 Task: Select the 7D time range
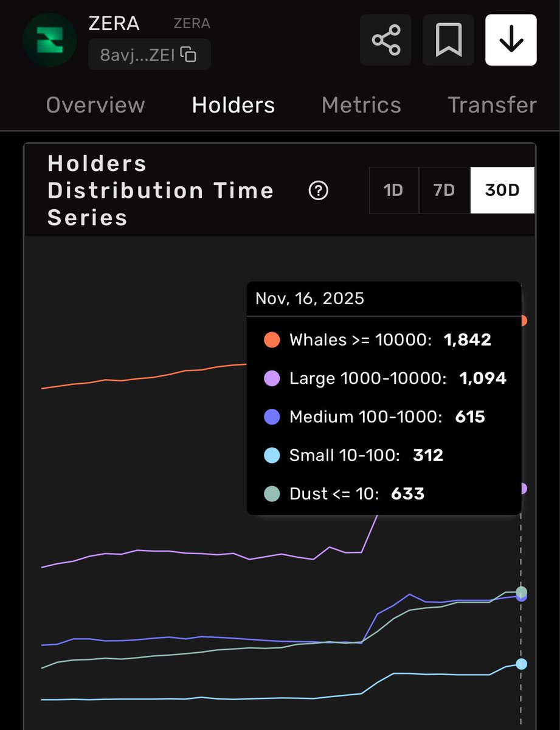[443, 190]
